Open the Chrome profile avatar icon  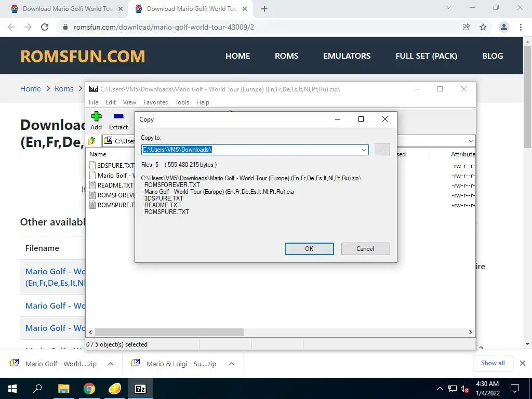coord(504,27)
